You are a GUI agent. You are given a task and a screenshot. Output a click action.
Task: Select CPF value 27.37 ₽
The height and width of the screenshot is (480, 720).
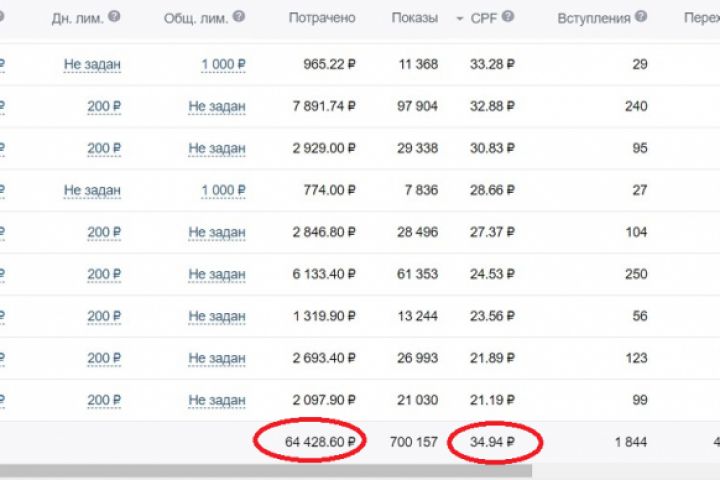pos(492,232)
